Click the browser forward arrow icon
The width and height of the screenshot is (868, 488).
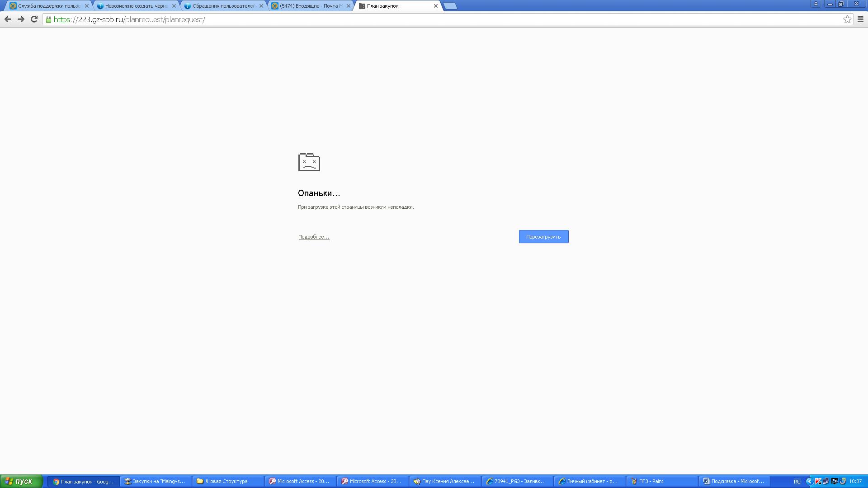point(21,19)
